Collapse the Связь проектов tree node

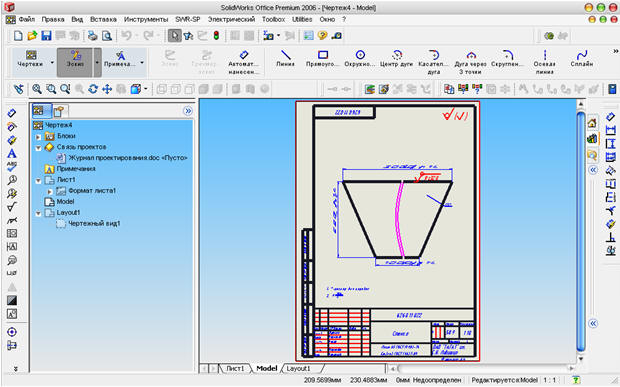[x=38, y=148]
